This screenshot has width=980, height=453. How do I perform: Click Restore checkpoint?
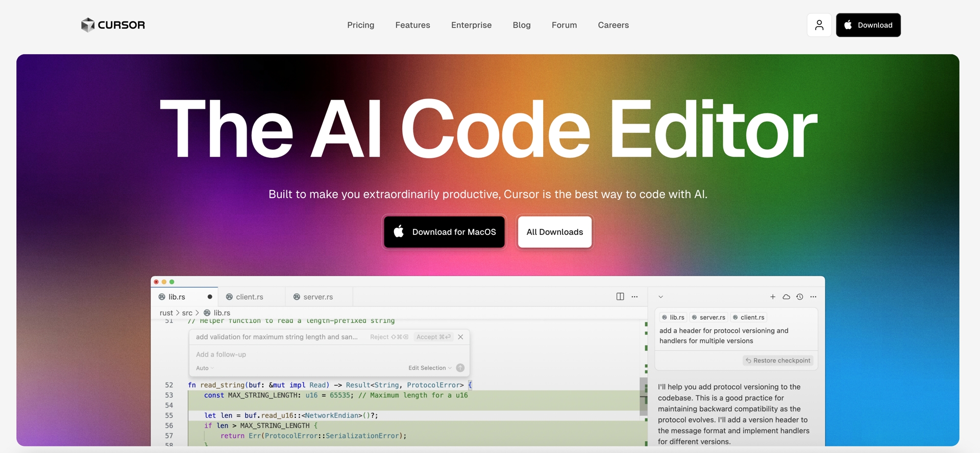(778, 361)
